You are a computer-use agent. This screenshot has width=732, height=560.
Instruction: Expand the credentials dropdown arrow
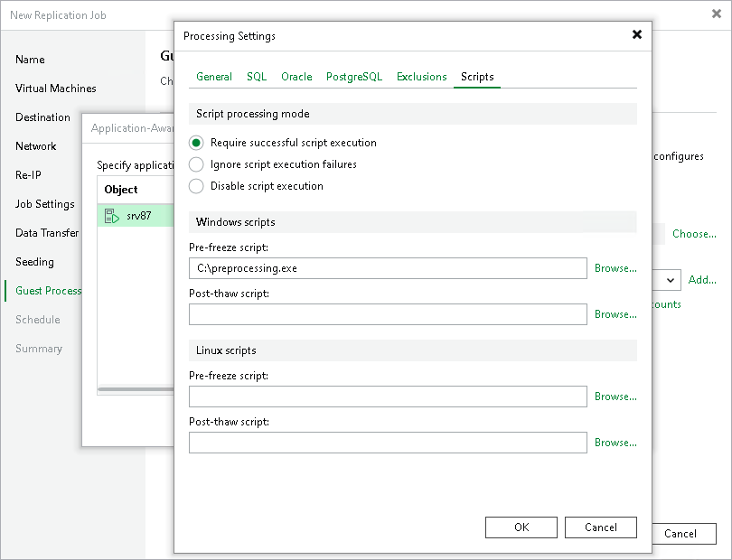click(x=670, y=280)
